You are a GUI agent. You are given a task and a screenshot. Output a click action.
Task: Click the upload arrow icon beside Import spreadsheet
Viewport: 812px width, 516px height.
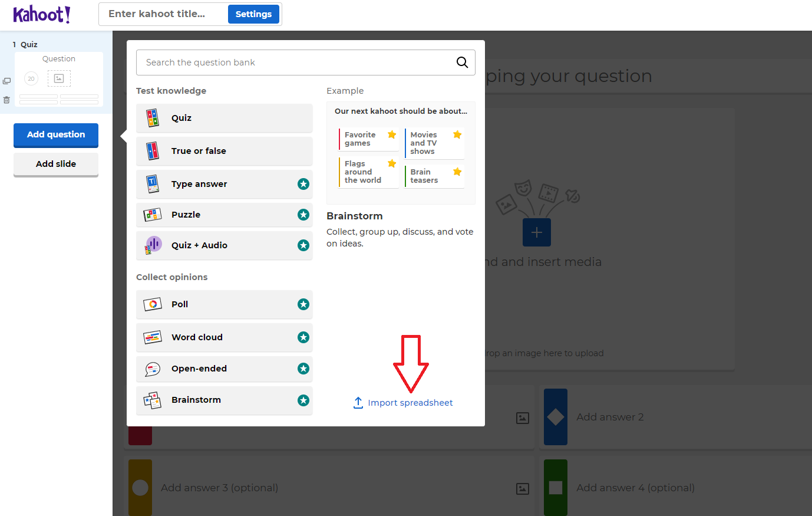click(x=358, y=403)
